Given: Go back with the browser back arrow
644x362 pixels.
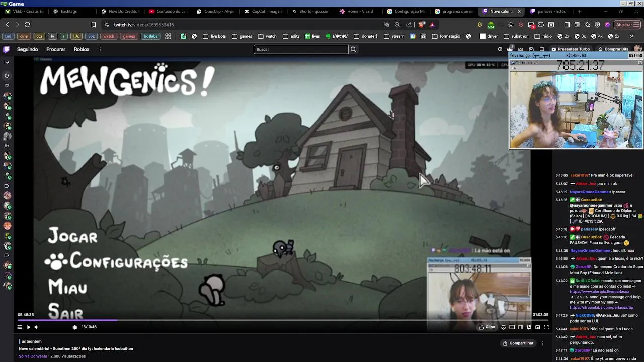Looking at the screenshot, I should click(x=7, y=24).
